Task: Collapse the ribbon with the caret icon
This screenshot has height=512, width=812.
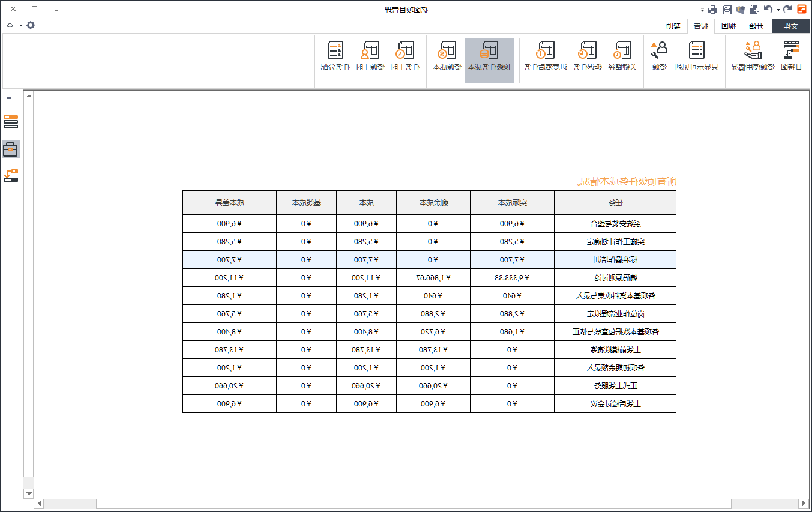Action: [x=10, y=25]
